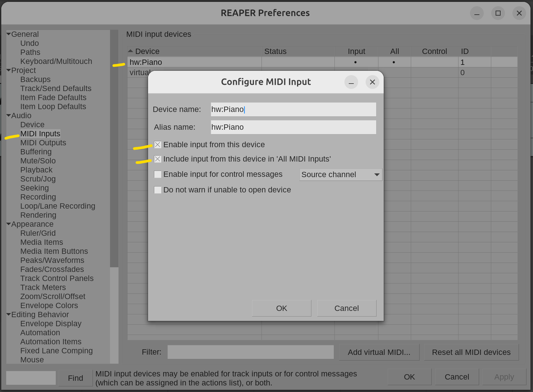
Task: Open the Buffering preferences page
Action: click(36, 152)
